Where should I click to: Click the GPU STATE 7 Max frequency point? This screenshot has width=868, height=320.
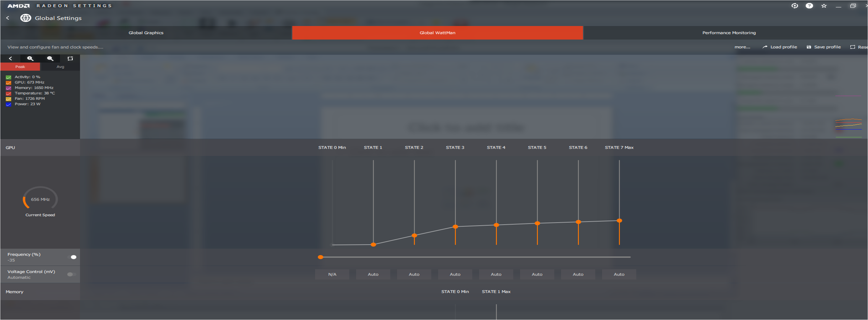[x=619, y=221]
